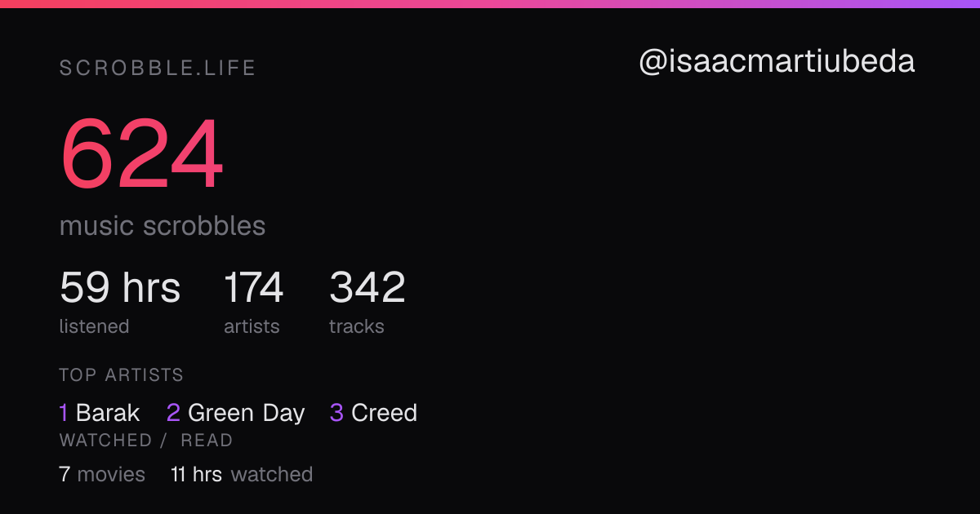Image resolution: width=980 pixels, height=514 pixels.
Task: Click the purple rank number 3
Action: coord(336,413)
